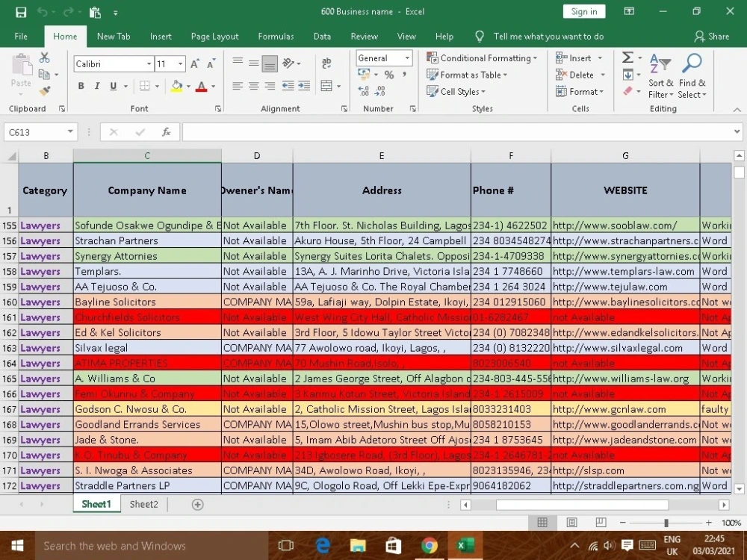Toggle Center horizontal alignment
Screen dimensions: 747x560
(253, 86)
